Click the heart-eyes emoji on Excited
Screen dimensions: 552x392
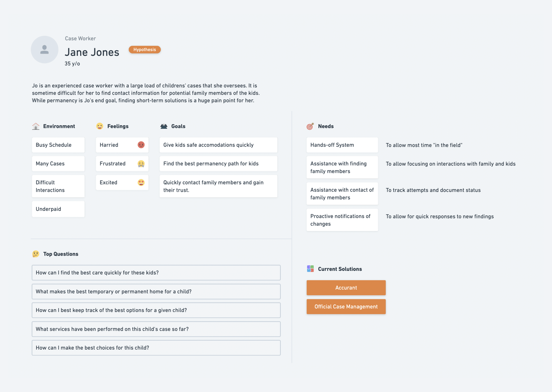point(141,182)
